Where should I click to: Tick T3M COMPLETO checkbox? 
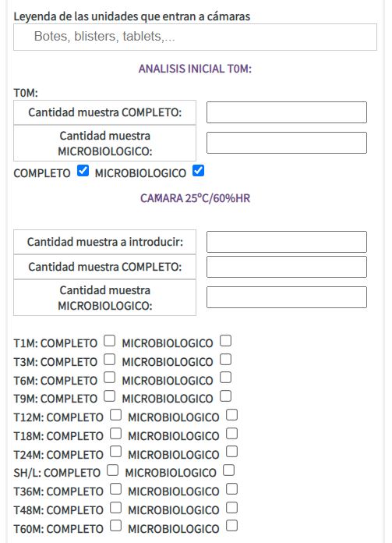(x=109, y=360)
